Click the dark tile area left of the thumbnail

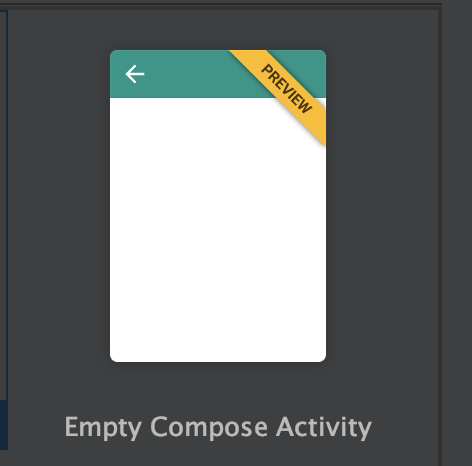point(59,206)
